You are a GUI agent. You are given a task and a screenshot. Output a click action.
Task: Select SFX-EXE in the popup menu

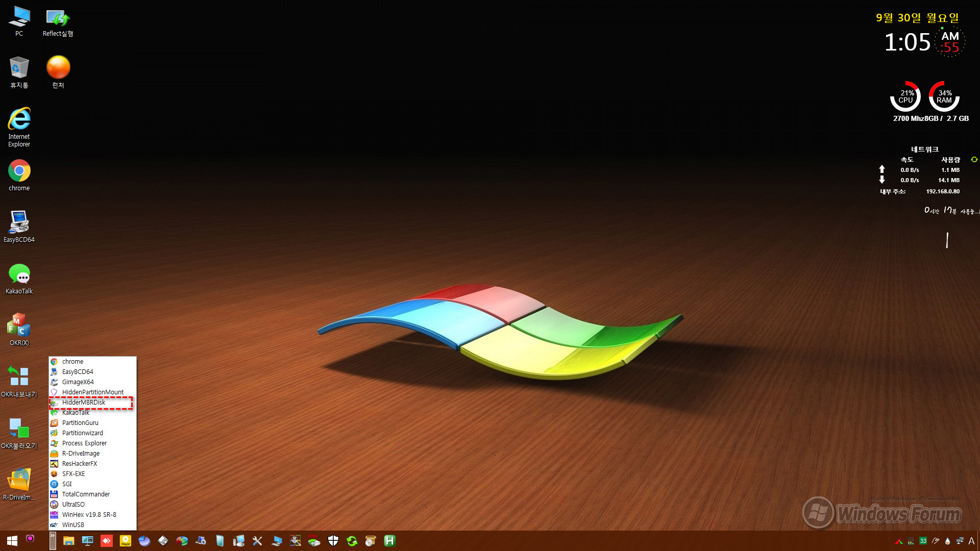point(92,474)
